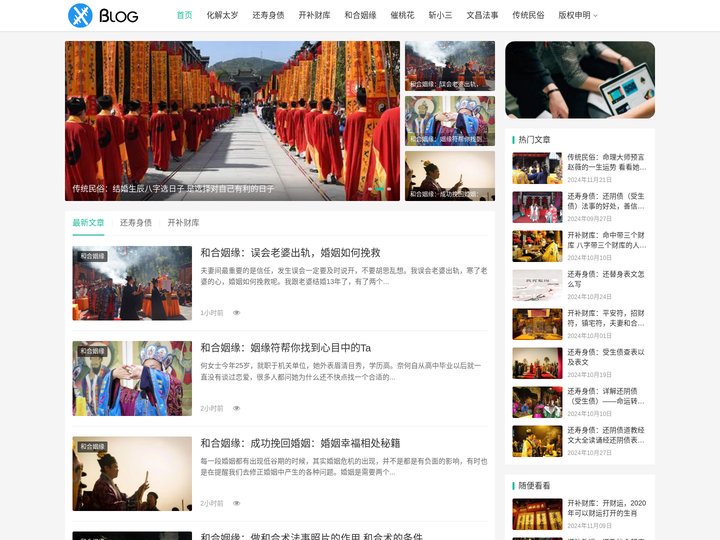This screenshot has width=720, height=540.
Task: Click 和合姻缘 tag on 姻缘符 thumbnail
Action: point(92,351)
